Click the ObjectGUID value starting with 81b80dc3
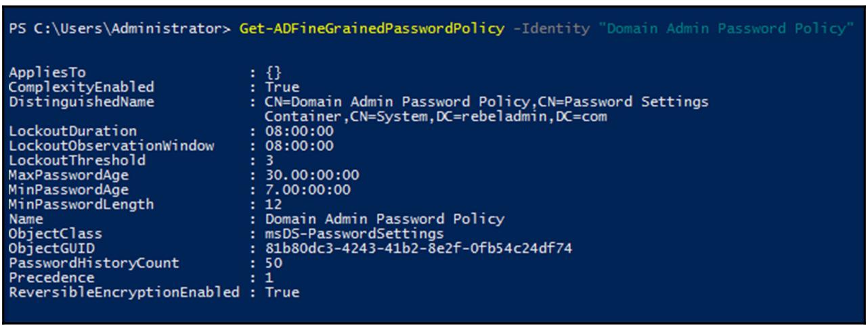Viewport: 868px width, 326px height. coord(418,248)
